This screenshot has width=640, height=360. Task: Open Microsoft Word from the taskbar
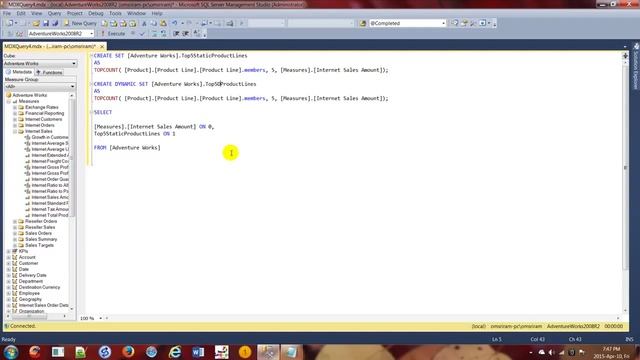[x=198, y=352]
